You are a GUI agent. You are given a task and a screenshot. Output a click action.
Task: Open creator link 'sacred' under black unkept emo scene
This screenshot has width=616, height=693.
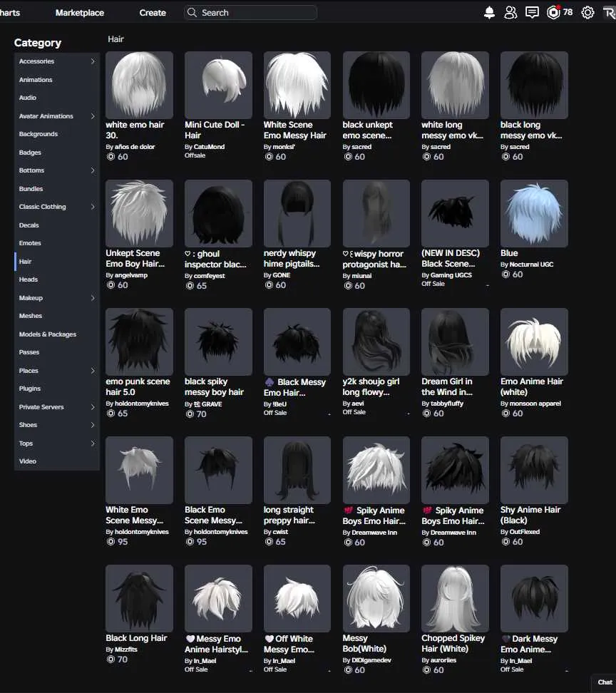pos(361,147)
